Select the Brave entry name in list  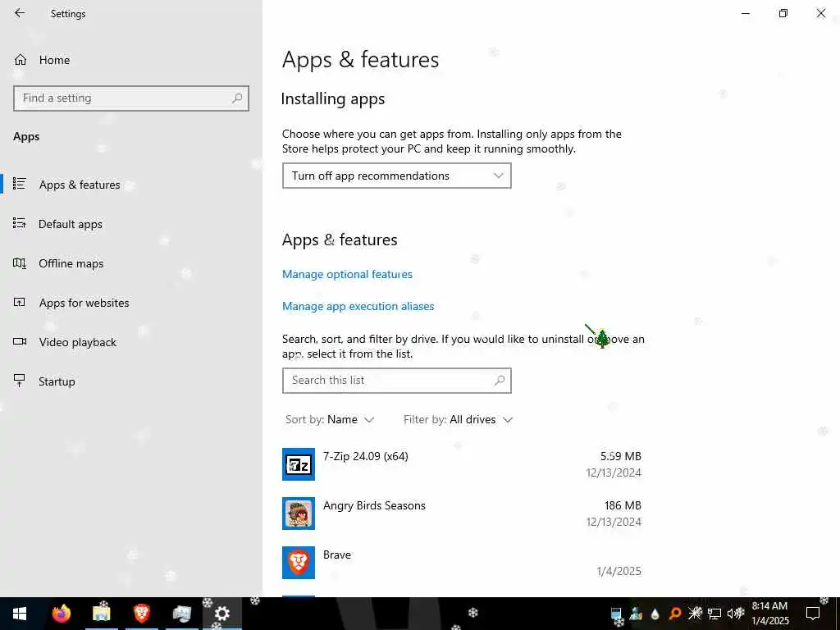(x=337, y=555)
